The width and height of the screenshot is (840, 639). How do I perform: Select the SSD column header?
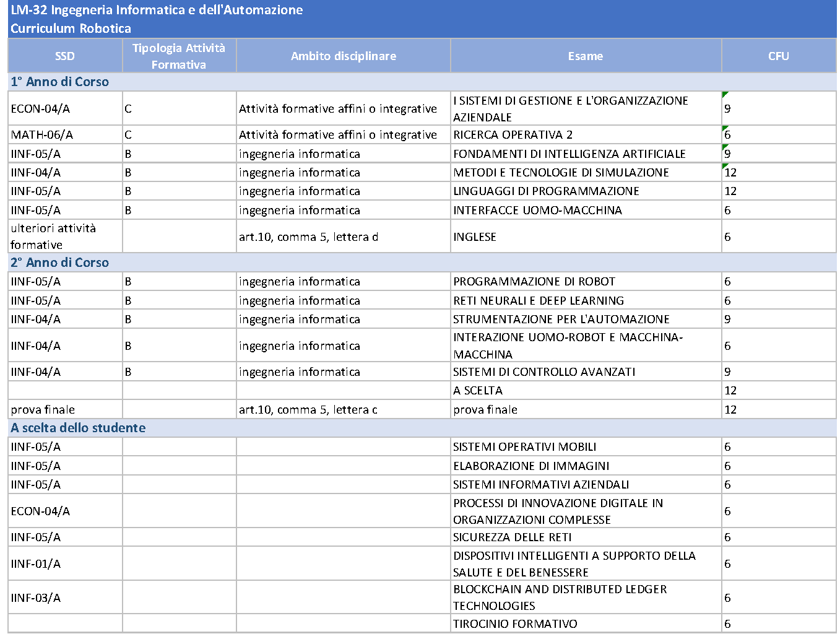(65, 56)
